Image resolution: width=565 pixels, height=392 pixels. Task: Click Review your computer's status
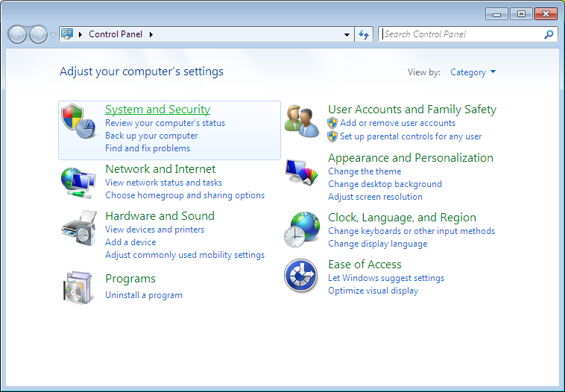pyautogui.click(x=165, y=123)
